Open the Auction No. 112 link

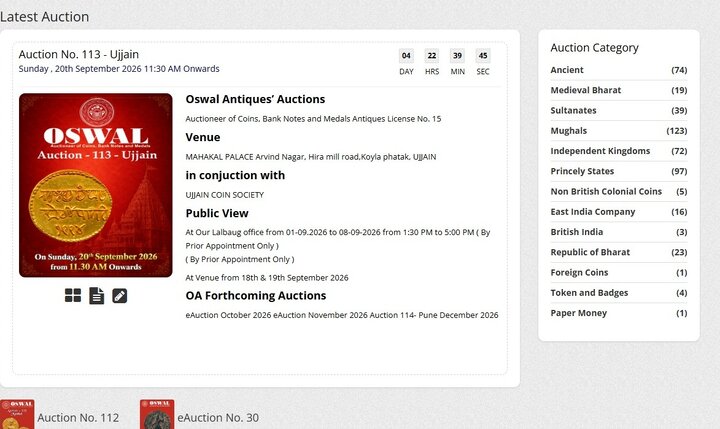(78, 418)
